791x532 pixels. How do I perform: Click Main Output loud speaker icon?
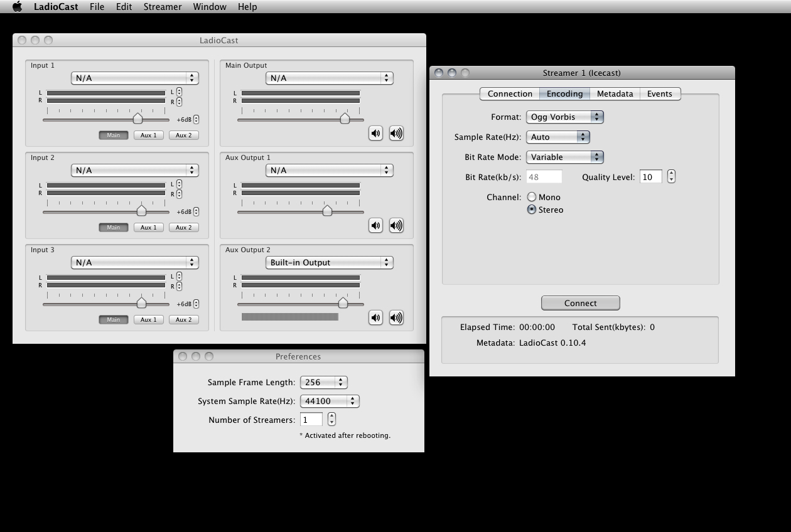coord(396,133)
